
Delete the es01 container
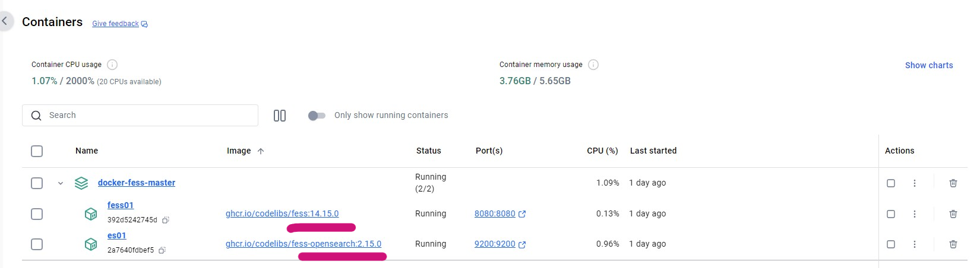coord(953,244)
